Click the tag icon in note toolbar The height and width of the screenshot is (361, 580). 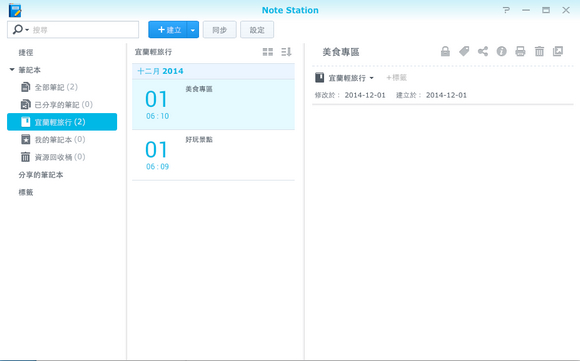(464, 51)
